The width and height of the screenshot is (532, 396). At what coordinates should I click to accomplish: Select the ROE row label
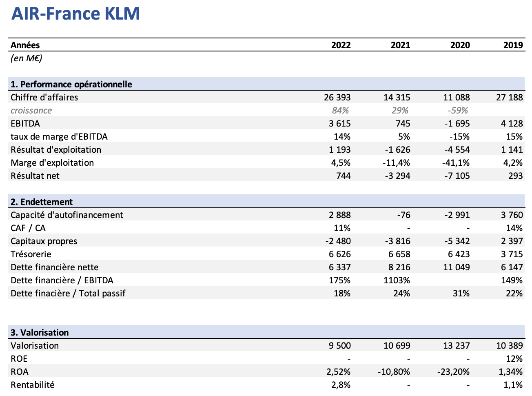(19, 358)
